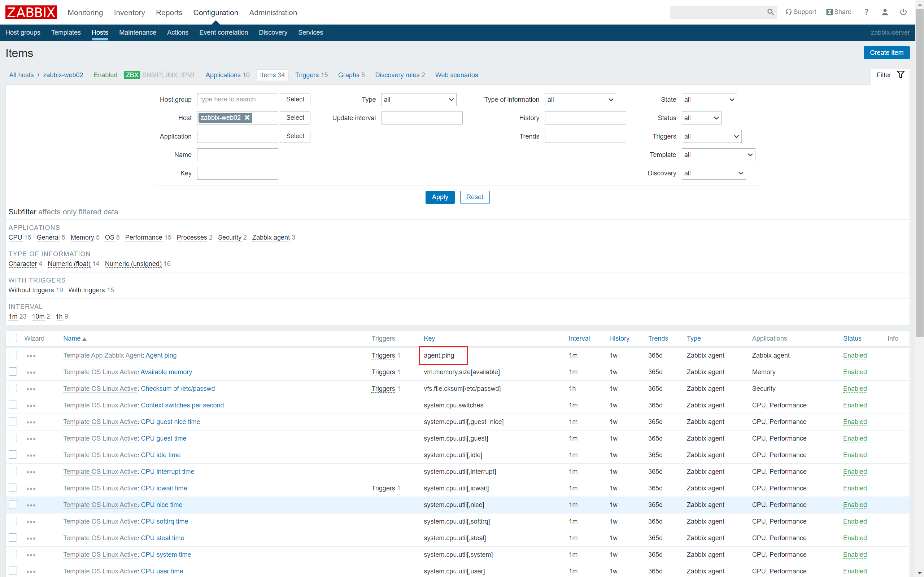Click the search magnifier icon
This screenshot has width=924, height=577.
click(770, 12)
